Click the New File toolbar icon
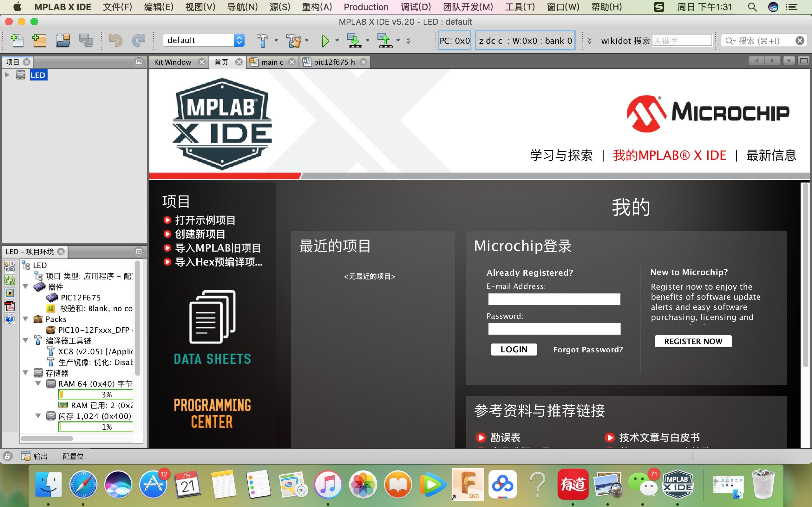The width and height of the screenshot is (812, 507). pyautogui.click(x=17, y=41)
